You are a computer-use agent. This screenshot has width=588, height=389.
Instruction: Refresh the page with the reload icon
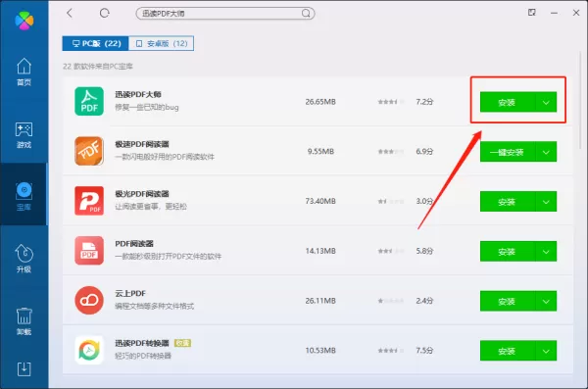point(105,13)
